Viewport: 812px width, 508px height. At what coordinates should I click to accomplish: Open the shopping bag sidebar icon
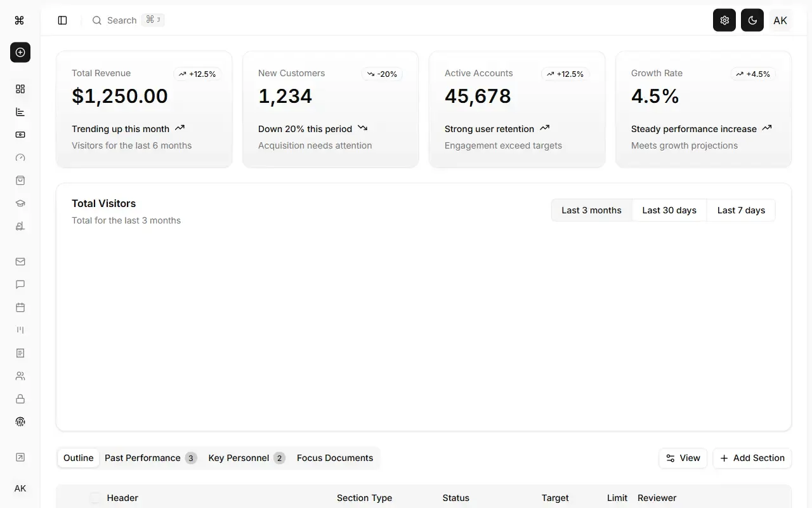20,180
